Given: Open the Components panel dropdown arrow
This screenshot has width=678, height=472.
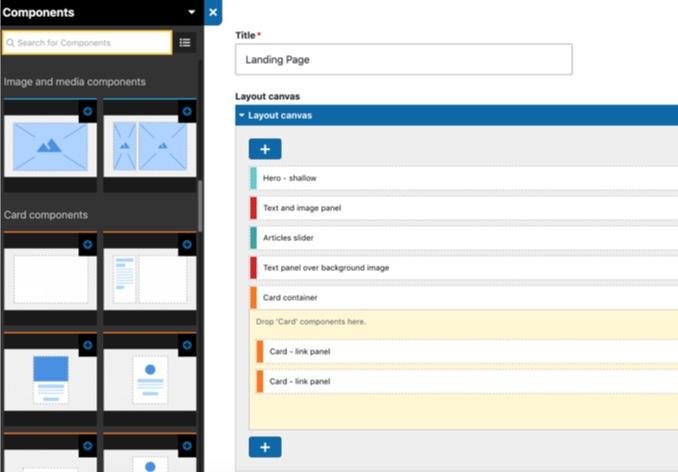Looking at the screenshot, I should [192, 13].
